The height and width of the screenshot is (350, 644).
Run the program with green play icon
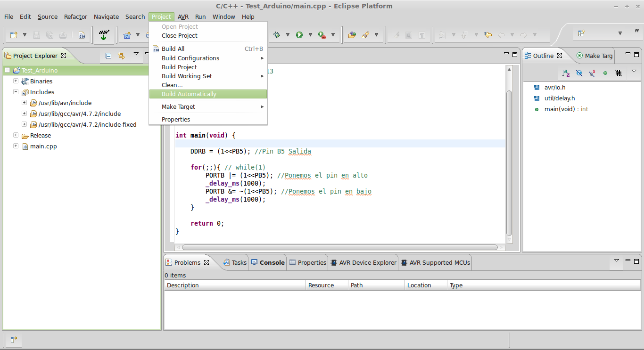[x=299, y=35]
